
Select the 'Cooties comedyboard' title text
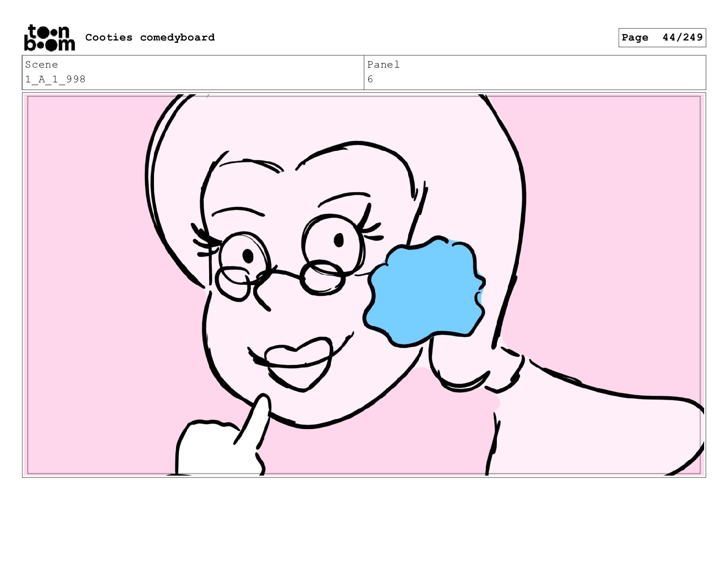150,37
